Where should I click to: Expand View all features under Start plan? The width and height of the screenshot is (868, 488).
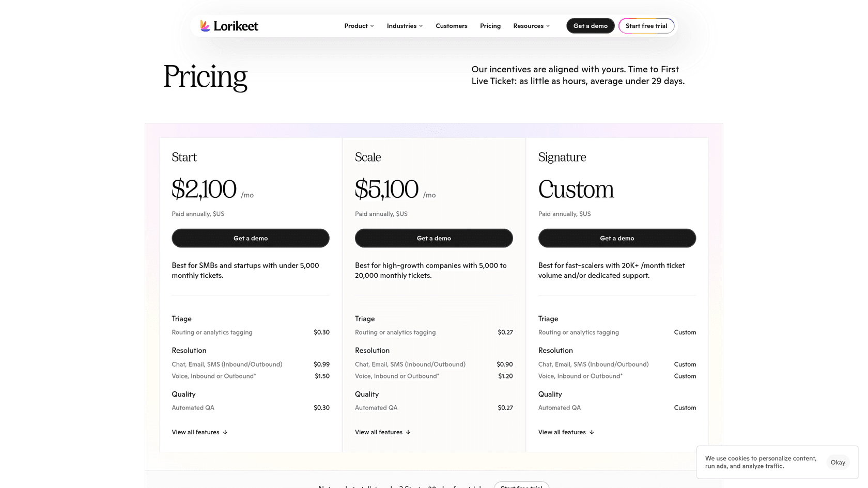click(x=199, y=432)
